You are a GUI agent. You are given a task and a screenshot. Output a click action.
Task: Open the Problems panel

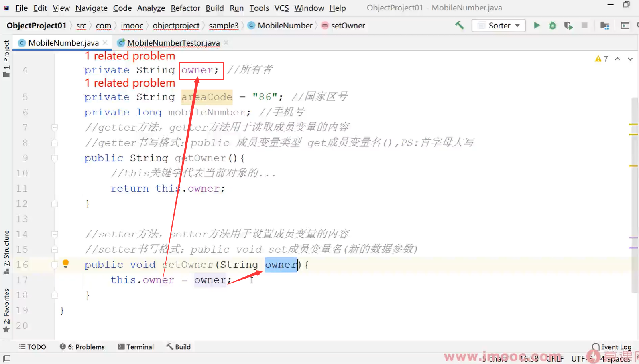tap(82, 347)
